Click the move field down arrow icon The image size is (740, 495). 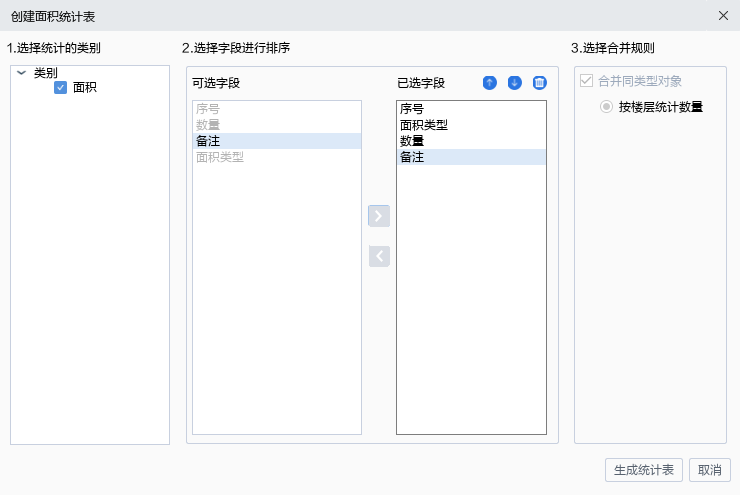pyautogui.click(x=514, y=83)
